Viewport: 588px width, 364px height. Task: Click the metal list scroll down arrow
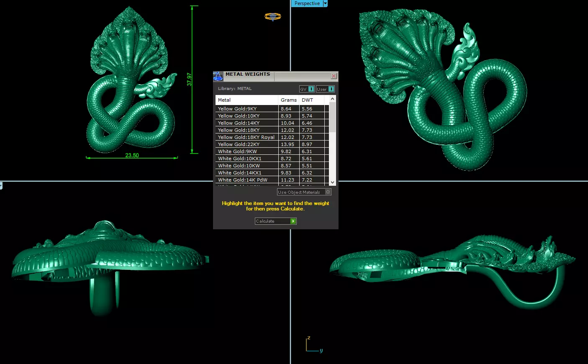point(332,182)
